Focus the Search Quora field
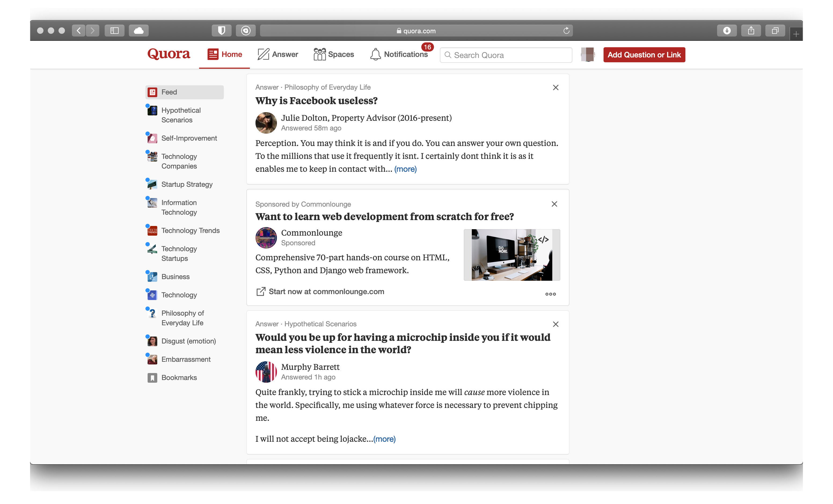The width and height of the screenshot is (833, 504). 506,55
